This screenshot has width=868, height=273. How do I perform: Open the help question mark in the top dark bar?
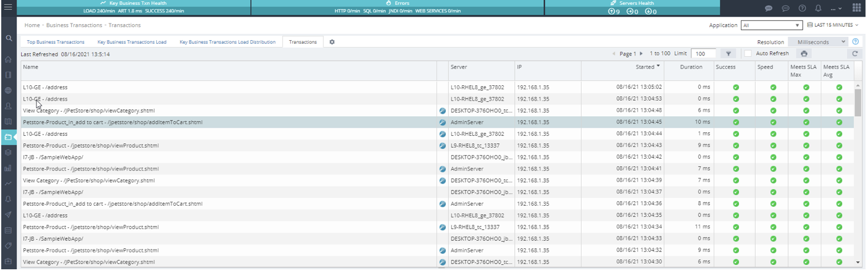point(802,9)
